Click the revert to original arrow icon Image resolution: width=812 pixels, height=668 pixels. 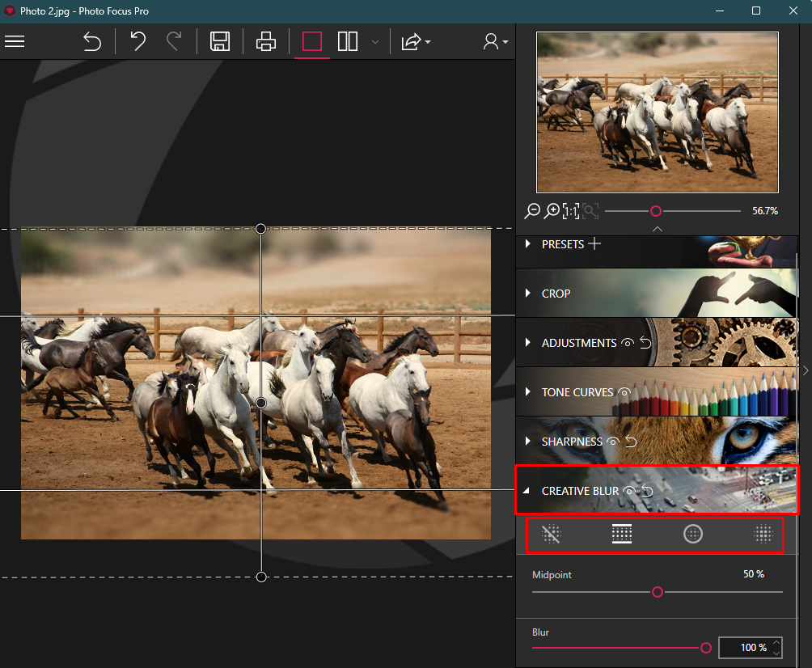click(92, 41)
